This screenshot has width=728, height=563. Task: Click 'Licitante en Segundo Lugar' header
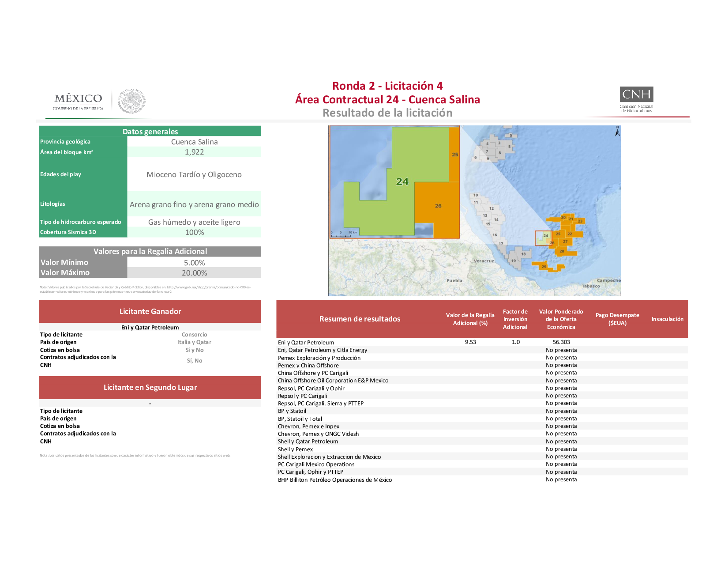(150, 387)
